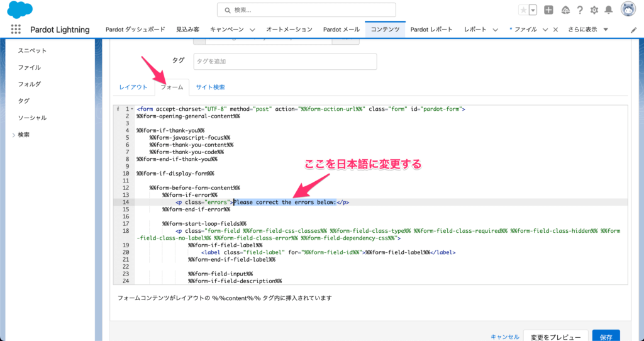Click the キャンセル link
644x341 pixels.
coord(505,337)
